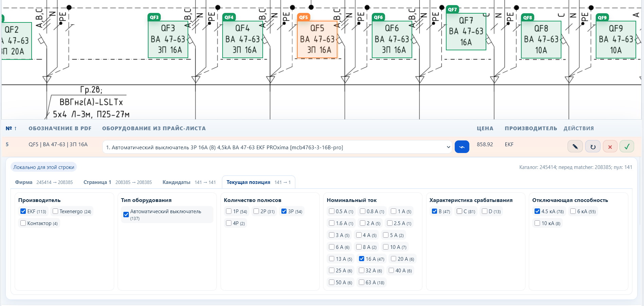Select the QF3 green tag on diagram

(154, 17)
